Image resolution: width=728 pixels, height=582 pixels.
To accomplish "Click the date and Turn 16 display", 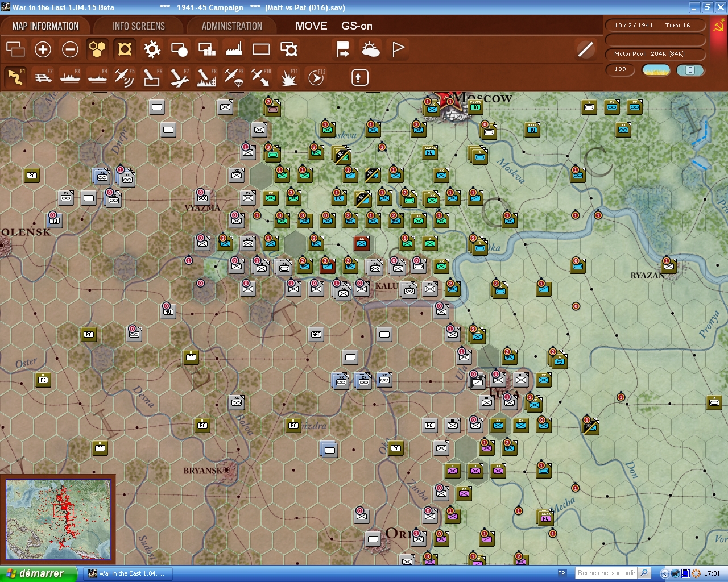I will pyautogui.click(x=655, y=26).
